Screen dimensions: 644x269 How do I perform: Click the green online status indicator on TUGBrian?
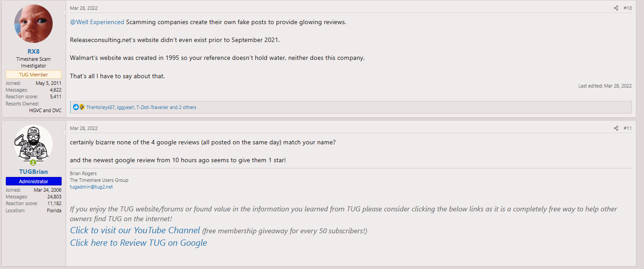pos(33,163)
